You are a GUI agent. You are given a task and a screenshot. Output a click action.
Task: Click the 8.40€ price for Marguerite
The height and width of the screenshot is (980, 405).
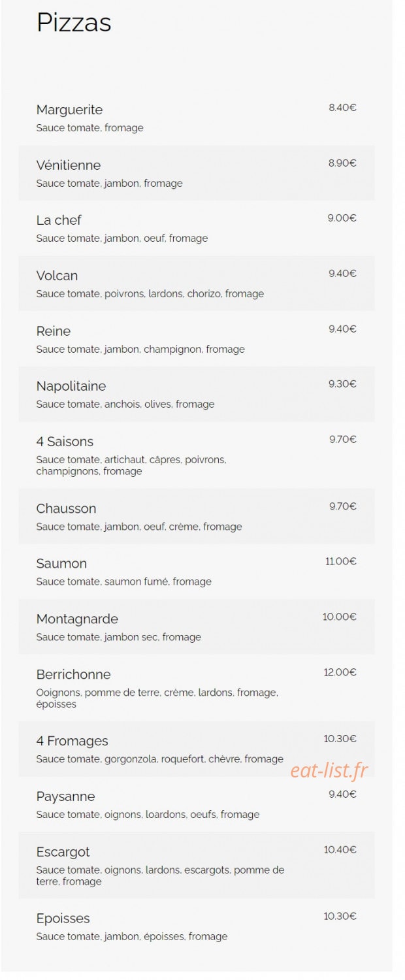click(x=343, y=108)
